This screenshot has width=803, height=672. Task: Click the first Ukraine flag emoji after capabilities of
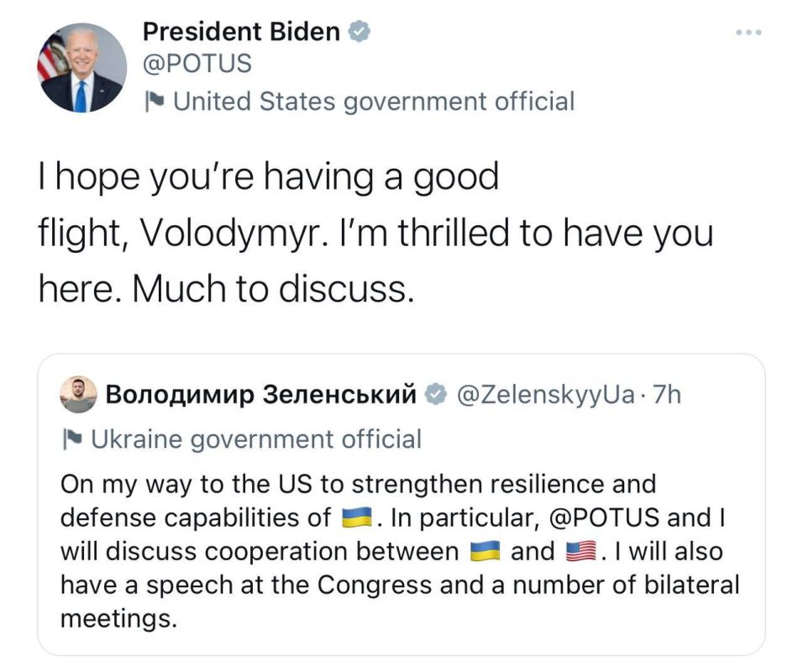pos(356,517)
